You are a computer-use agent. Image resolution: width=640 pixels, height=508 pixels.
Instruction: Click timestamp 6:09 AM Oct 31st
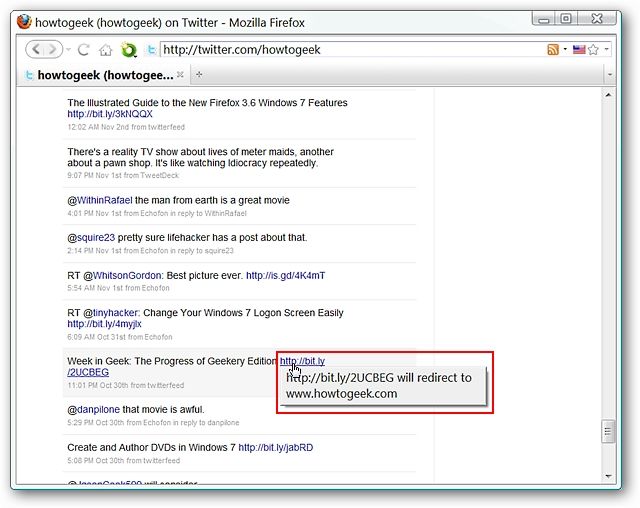click(x=98, y=337)
